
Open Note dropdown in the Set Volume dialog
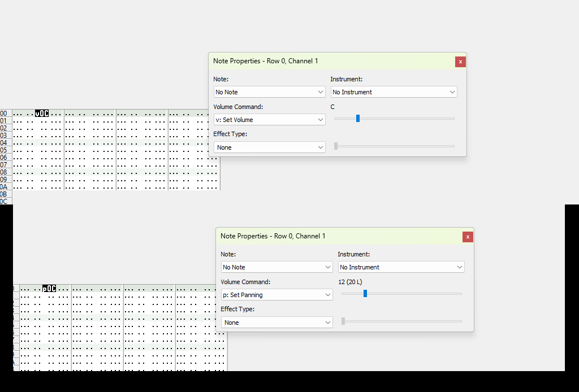[x=269, y=92]
